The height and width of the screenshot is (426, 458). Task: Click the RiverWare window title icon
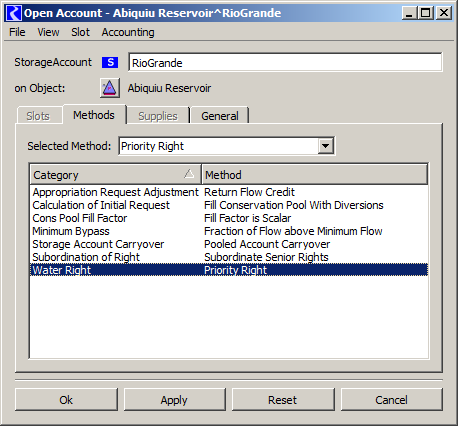tap(14, 13)
